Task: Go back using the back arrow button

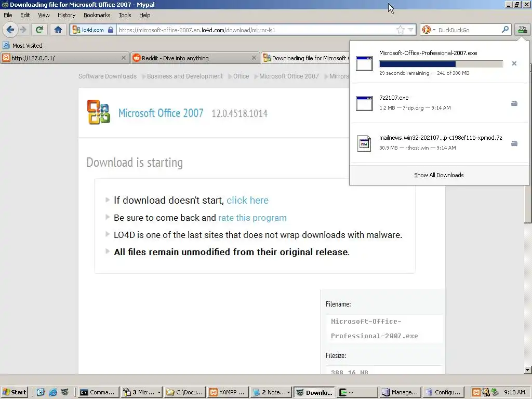Action: click(10, 30)
